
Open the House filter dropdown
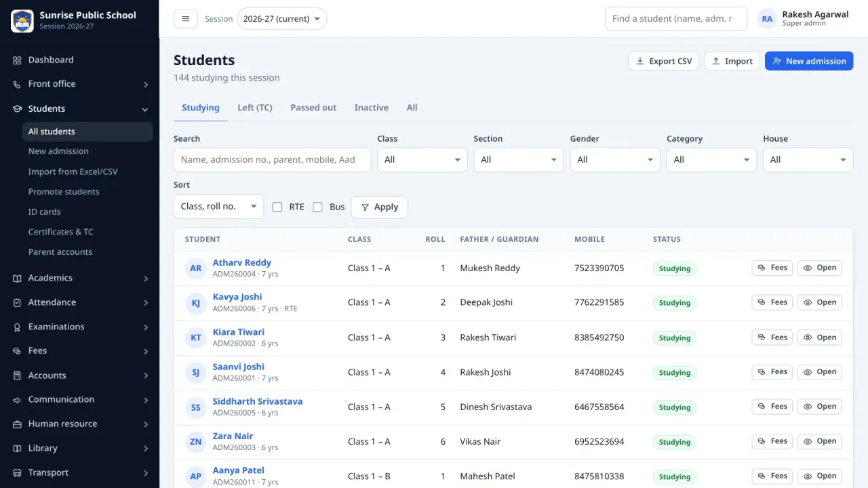[808, 160]
